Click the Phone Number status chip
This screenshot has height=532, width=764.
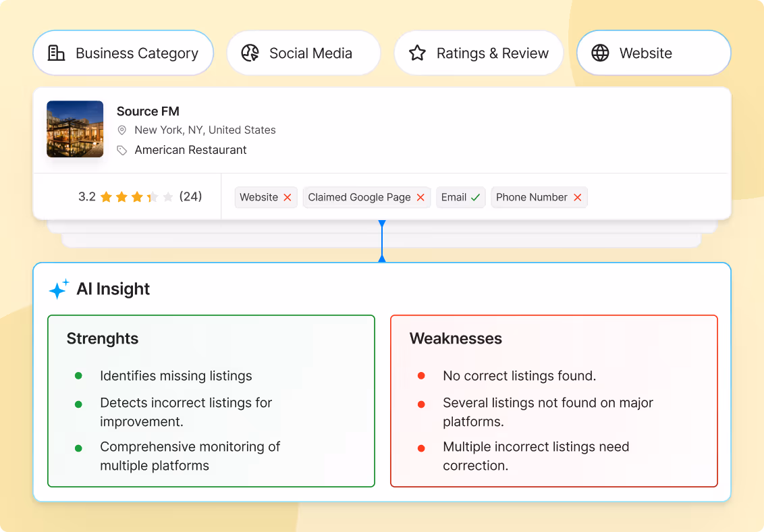[x=539, y=197]
